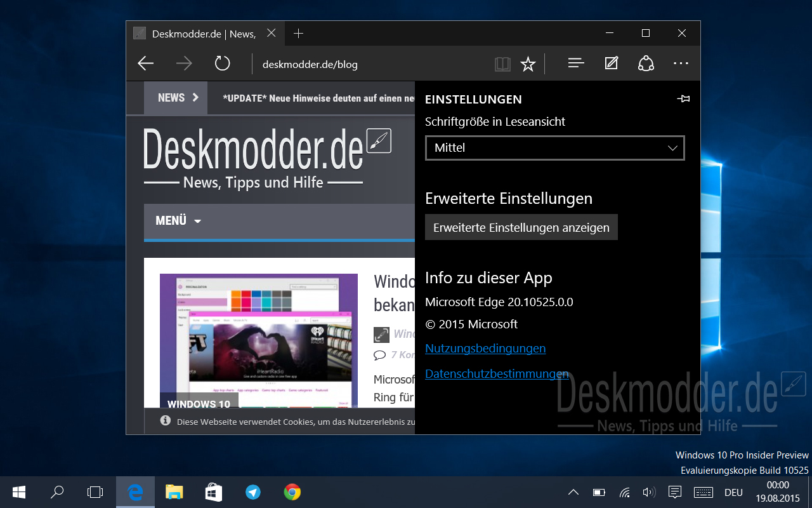Expand the Schriftgröße dropdown set to Mittel

tap(555, 148)
